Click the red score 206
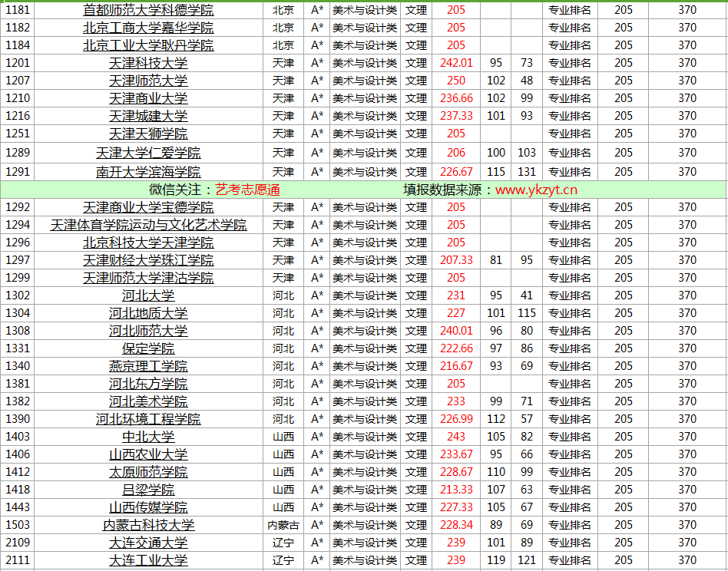The width and height of the screenshot is (728, 571). [456, 153]
